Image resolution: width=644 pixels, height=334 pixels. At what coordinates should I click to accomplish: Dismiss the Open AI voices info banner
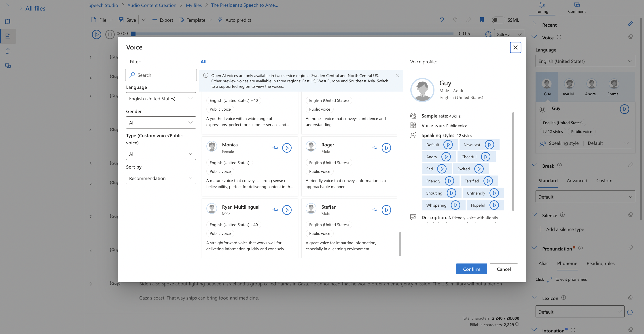click(x=398, y=76)
